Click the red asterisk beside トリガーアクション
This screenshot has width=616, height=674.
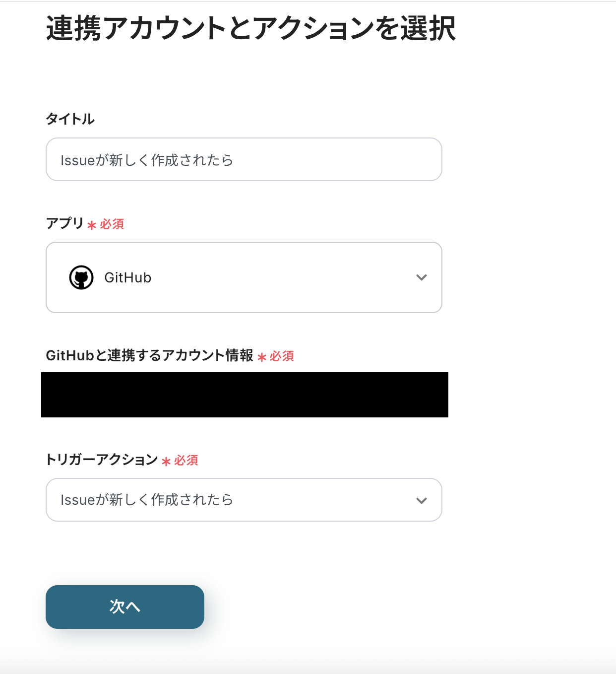click(166, 462)
